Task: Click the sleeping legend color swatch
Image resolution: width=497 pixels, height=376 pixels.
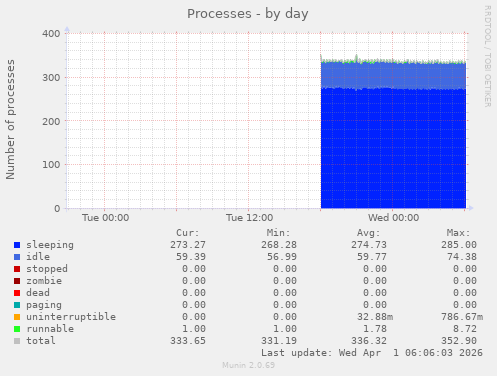Action: [x=17, y=245]
